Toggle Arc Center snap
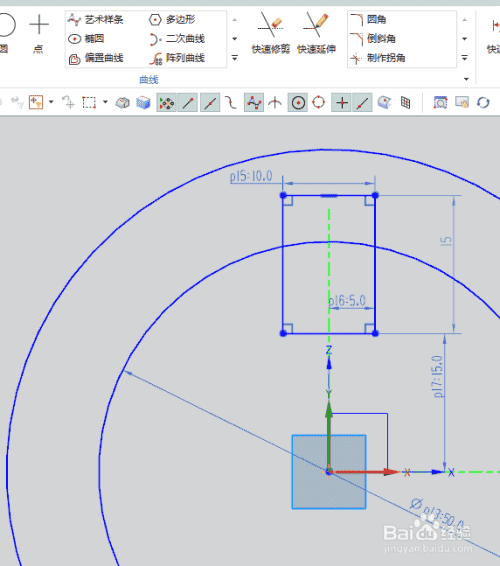This screenshot has width=500, height=566. 298,103
